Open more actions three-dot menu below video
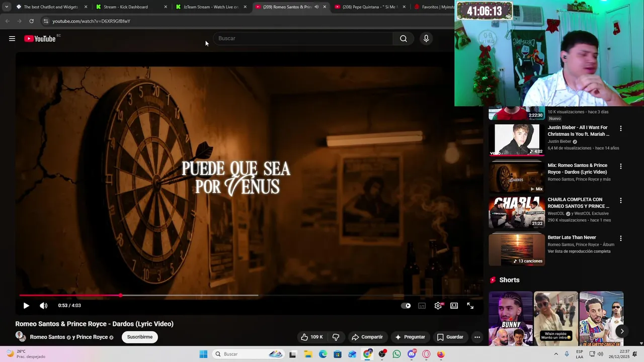The height and width of the screenshot is (362, 644). pyautogui.click(x=477, y=337)
